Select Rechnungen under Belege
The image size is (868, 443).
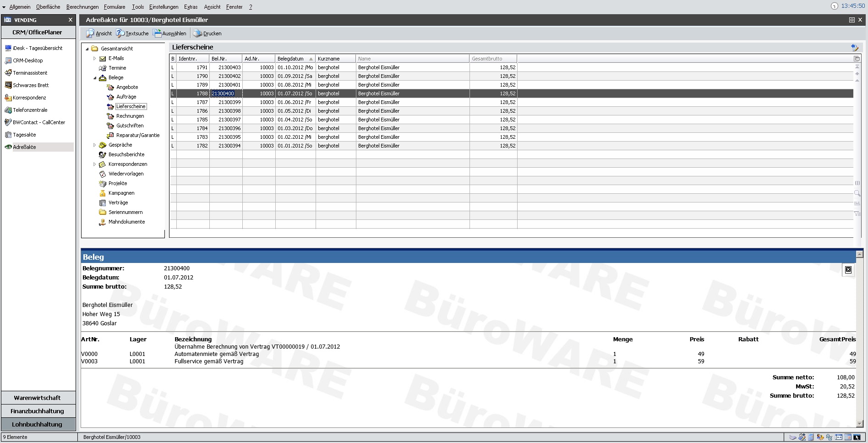click(130, 116)
